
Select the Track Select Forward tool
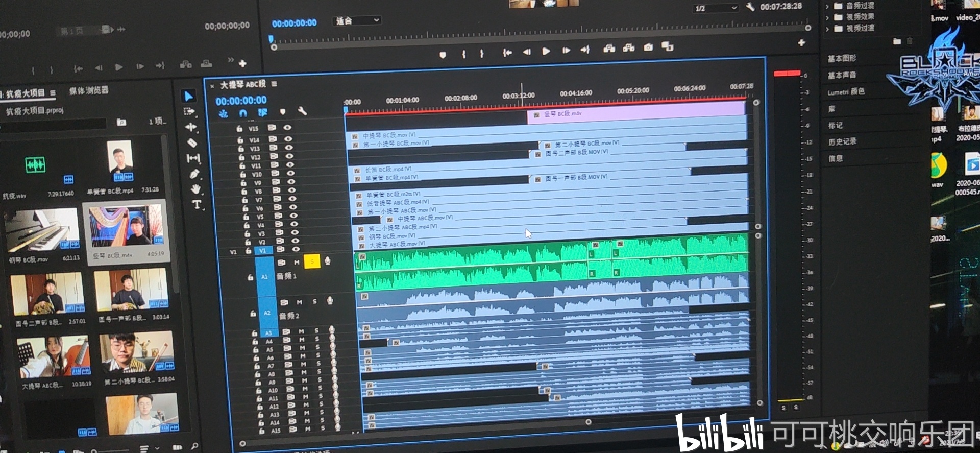pos(189,111)
